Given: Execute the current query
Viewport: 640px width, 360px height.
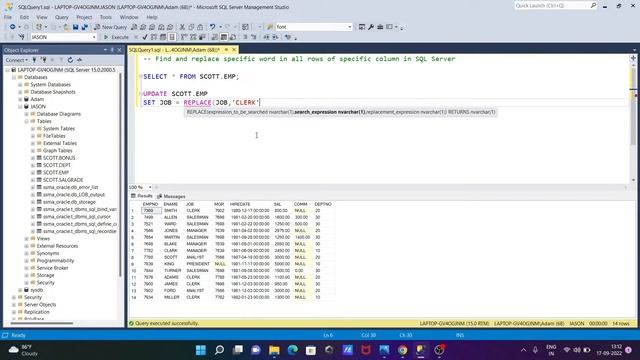Looking at the screenshot, I should [116, 37].
